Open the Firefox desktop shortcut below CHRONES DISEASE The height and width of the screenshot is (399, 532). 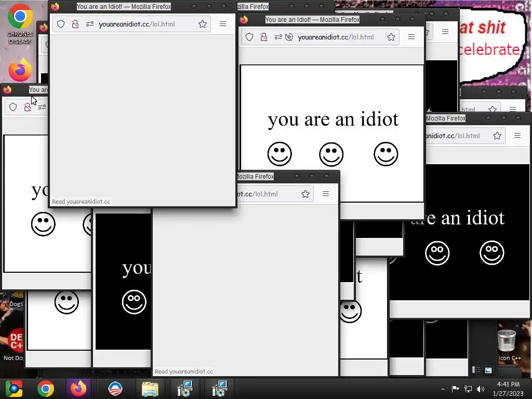(20, 70)
